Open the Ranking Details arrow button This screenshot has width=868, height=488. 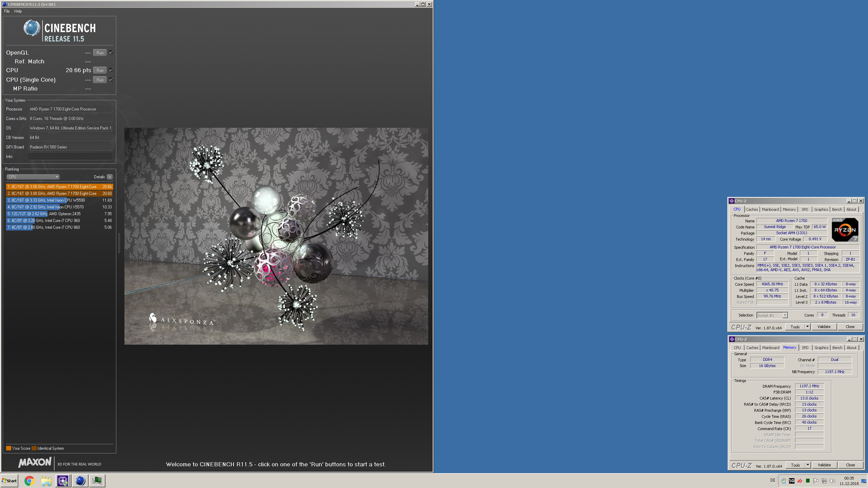110,177
